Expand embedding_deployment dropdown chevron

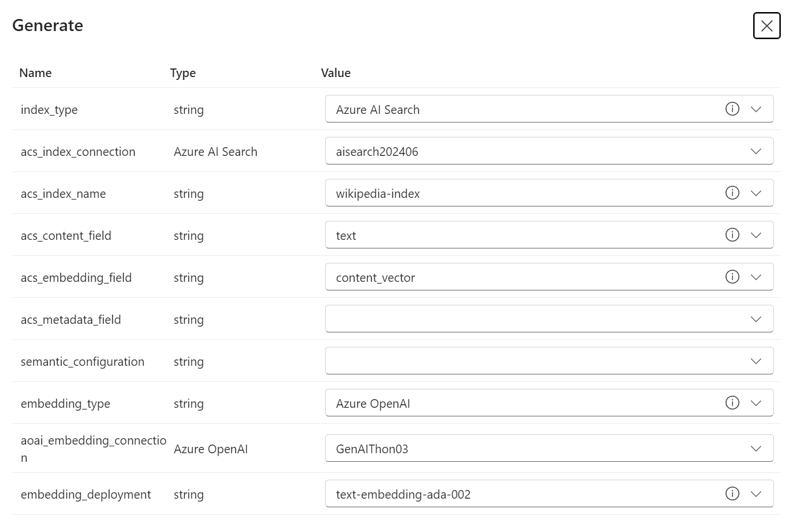[756, 494]
